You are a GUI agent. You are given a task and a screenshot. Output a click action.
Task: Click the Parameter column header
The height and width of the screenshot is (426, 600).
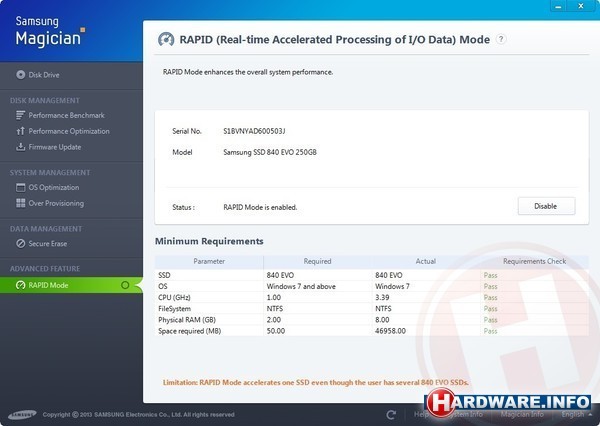[209, 261]
